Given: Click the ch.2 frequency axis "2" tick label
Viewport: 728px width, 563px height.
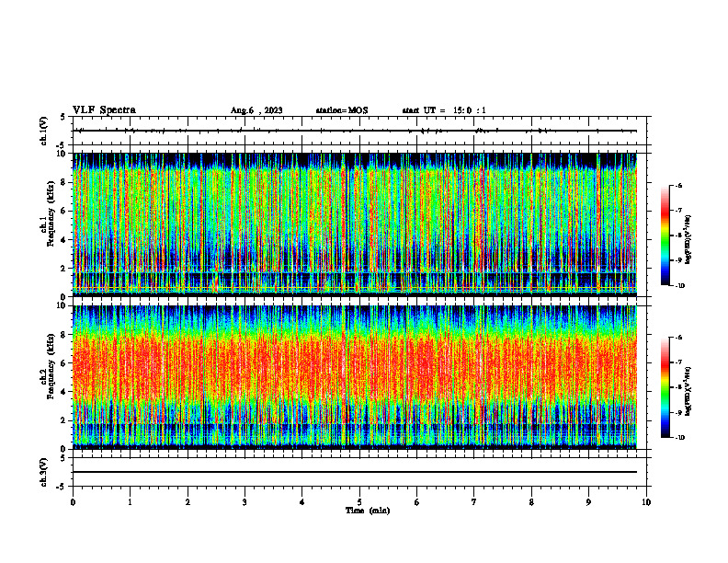Looking at the screenshot, I should click(x=64, y=420).
